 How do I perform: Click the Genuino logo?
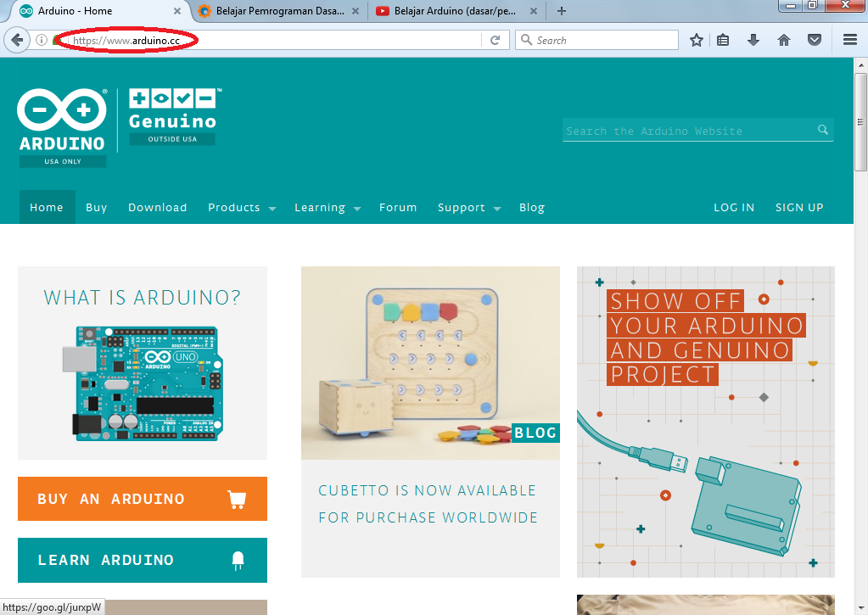pyautogui.click(x=173, y=109)
